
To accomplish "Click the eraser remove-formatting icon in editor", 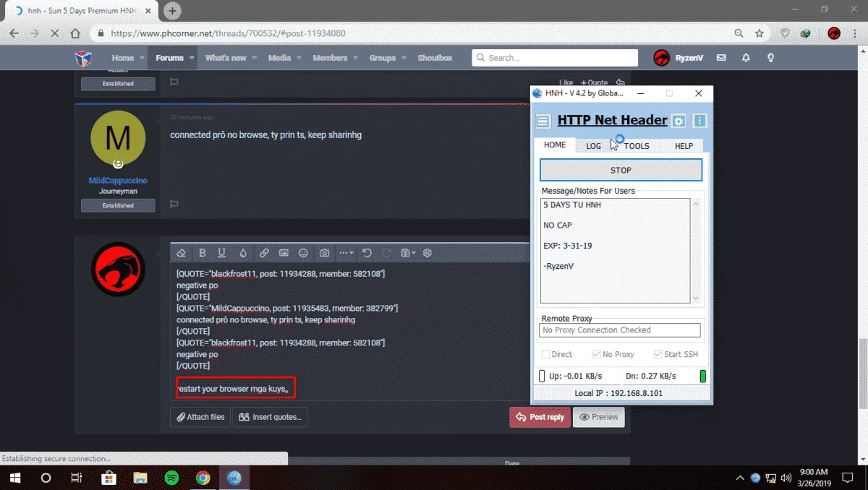I will coord(182,253).
